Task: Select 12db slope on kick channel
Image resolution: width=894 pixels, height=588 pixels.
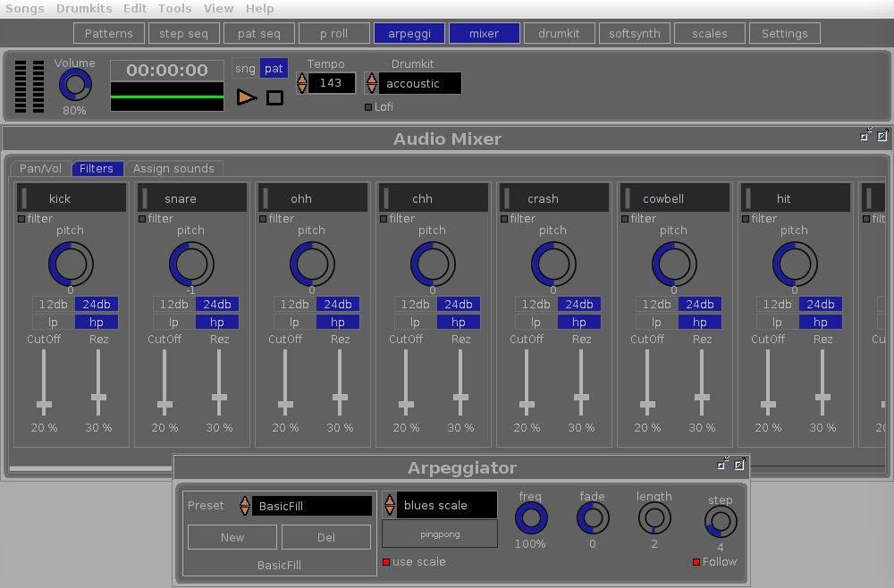Action: (x=54, y=304)
